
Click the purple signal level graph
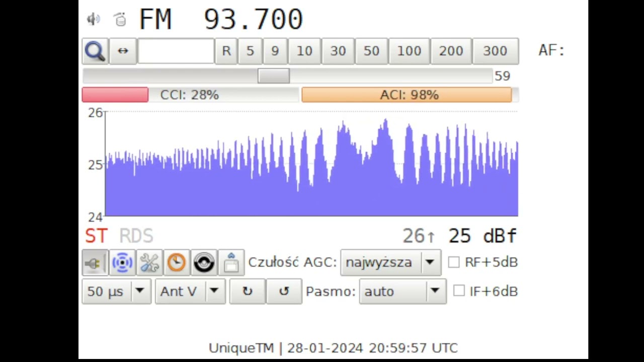[311, 164]
